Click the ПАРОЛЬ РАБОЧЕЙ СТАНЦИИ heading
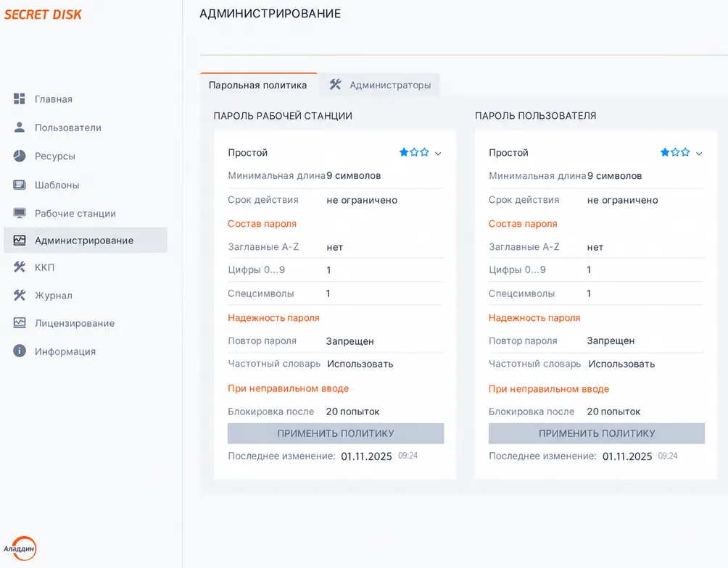 (283, 115)
